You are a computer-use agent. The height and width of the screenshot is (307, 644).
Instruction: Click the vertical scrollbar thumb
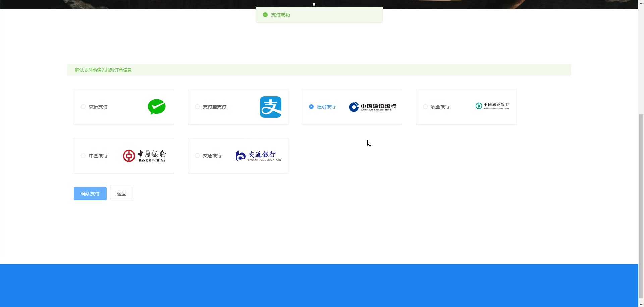pos(641,206)
